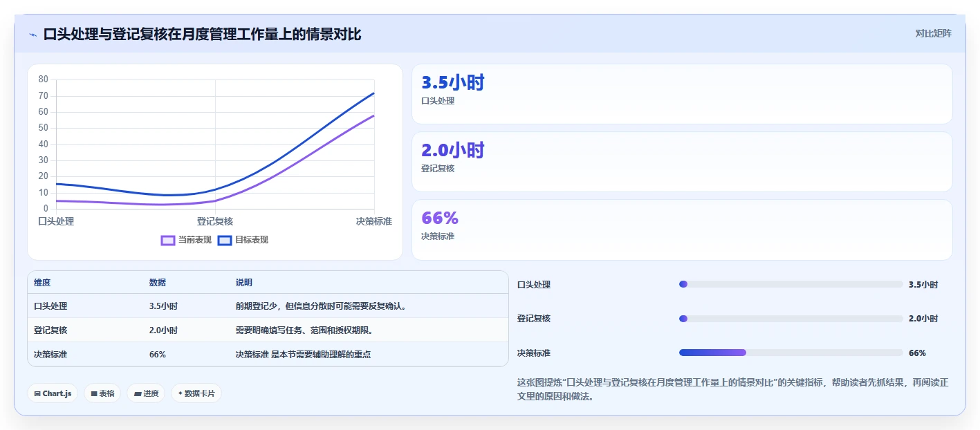Screen dimensions: 980x430
Task: Click the 说明 table column header
Action: click(x=244, y=283)
